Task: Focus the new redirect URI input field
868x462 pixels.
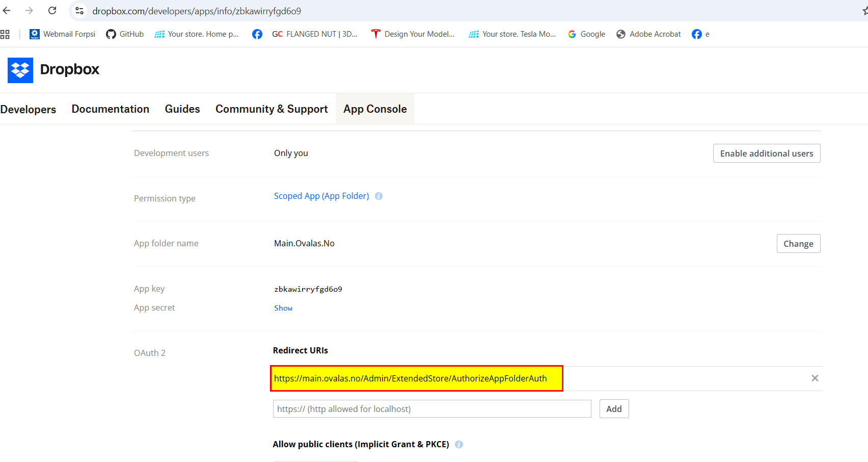Action: pyautogui.click(x=432, y=409)
